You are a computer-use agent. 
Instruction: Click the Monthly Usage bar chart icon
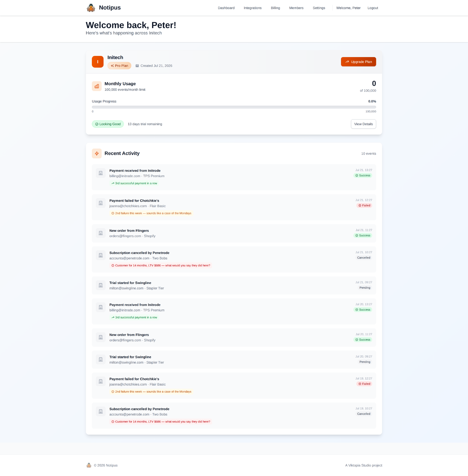click(x=97, y=86)
